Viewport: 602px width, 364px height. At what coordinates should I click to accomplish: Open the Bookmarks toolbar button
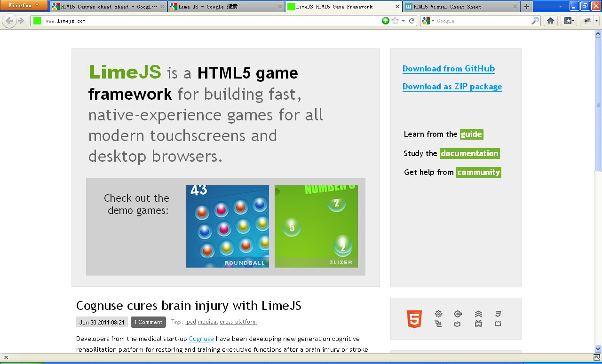[569, 21]
